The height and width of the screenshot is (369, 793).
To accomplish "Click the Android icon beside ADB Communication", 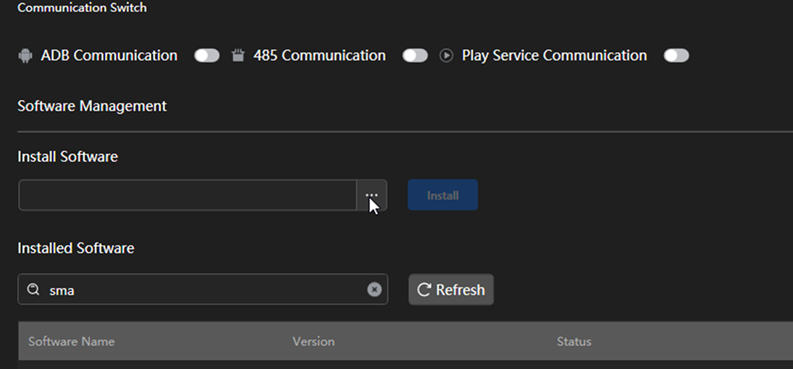I will tap(25, 56).
